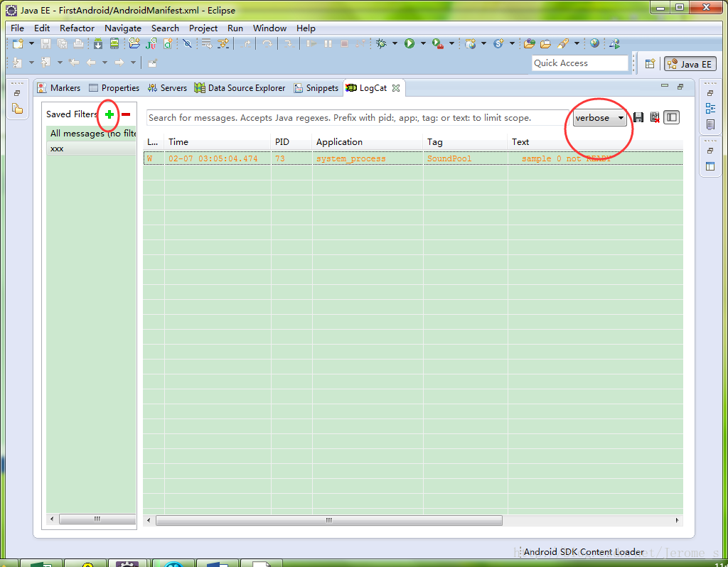
Task: Expand the New wizard dropdown arrow
Action: pyautogui.click(x=31, y=43)
